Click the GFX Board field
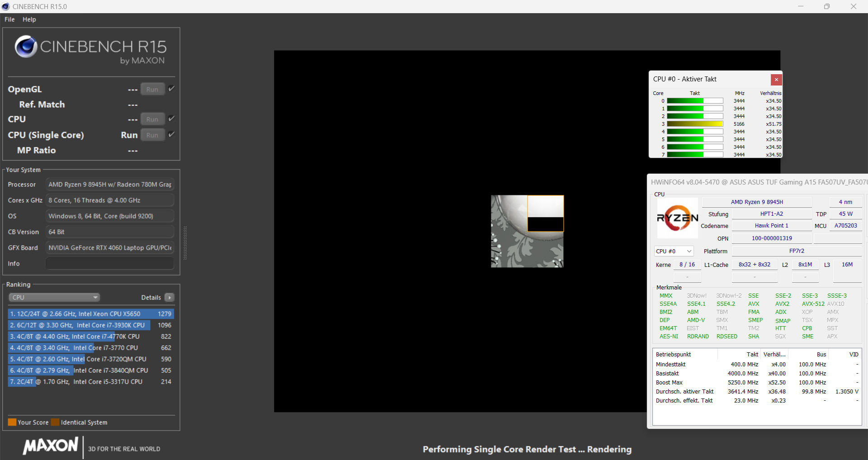 110,248
